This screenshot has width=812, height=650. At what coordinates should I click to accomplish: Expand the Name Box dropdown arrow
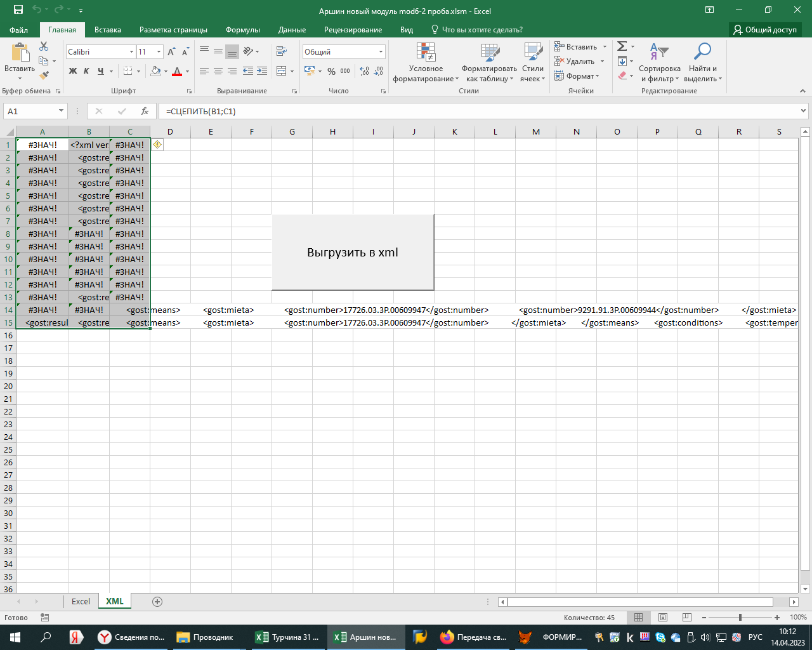tap(61, 111)
